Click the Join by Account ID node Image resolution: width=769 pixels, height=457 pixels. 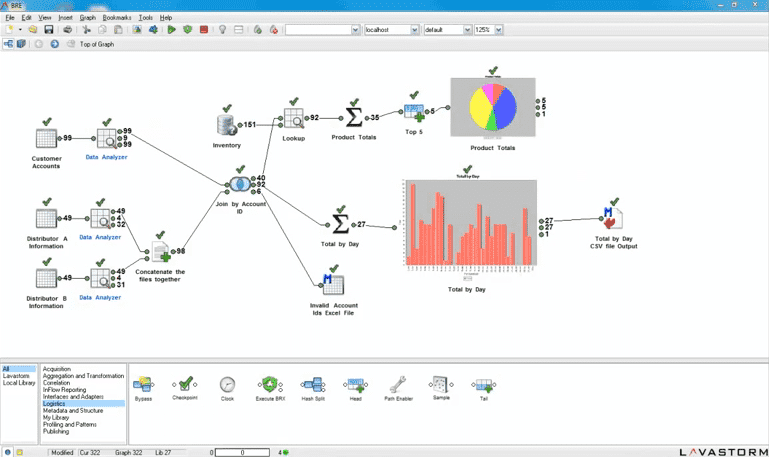coord(239,185)
